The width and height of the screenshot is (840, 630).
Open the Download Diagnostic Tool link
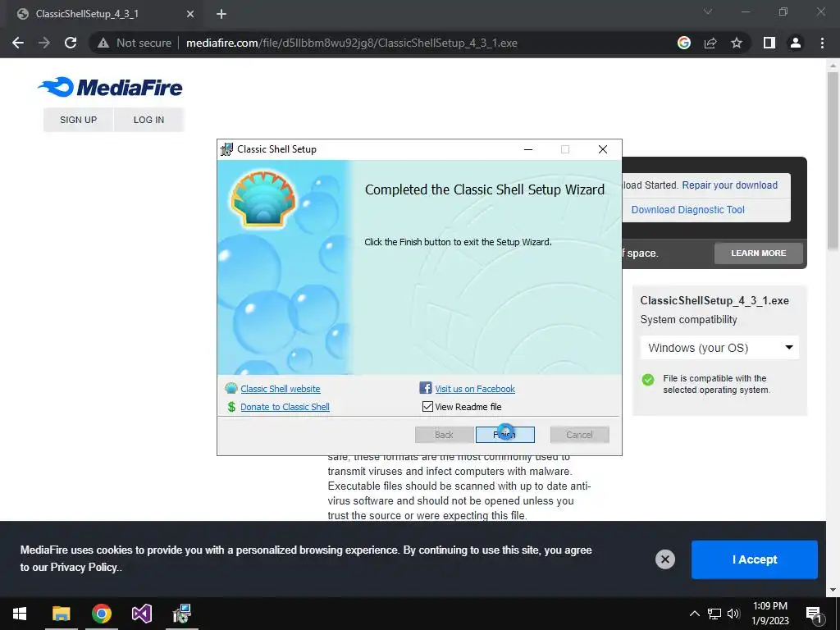coord(688,209)
